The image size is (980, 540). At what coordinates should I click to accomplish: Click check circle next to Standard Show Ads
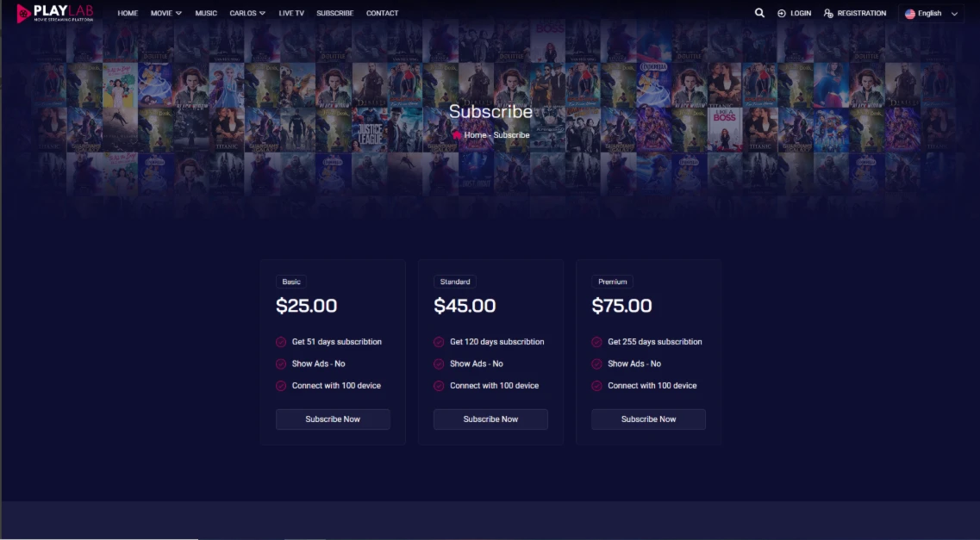coord(439,363)
